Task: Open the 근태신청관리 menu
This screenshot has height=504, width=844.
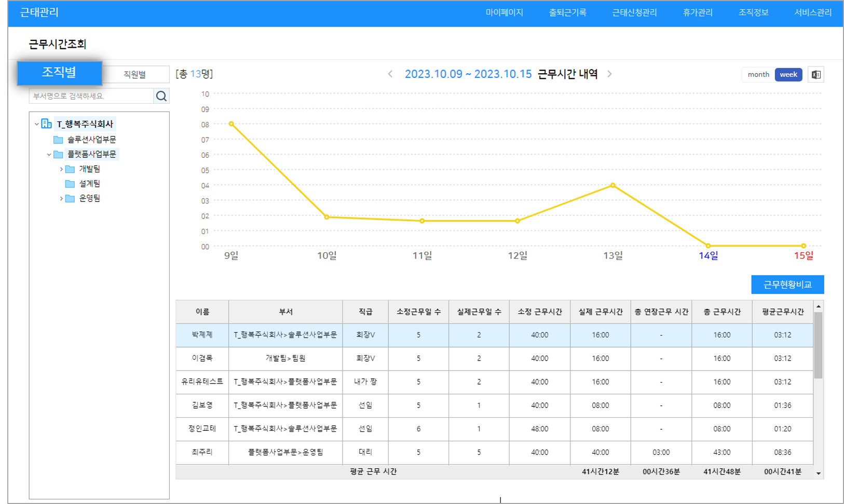Action: pyautogui.click(x=634, y=13)
